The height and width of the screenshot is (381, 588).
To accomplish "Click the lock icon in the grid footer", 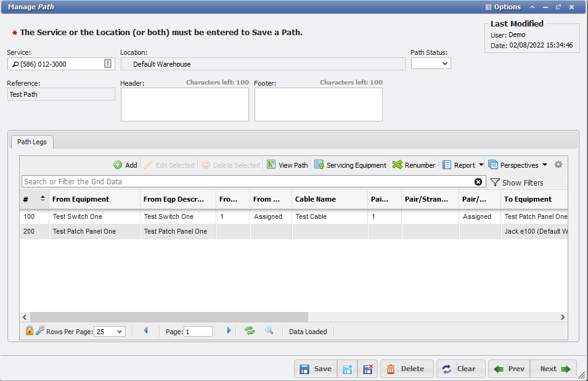I will pos(29,331).
